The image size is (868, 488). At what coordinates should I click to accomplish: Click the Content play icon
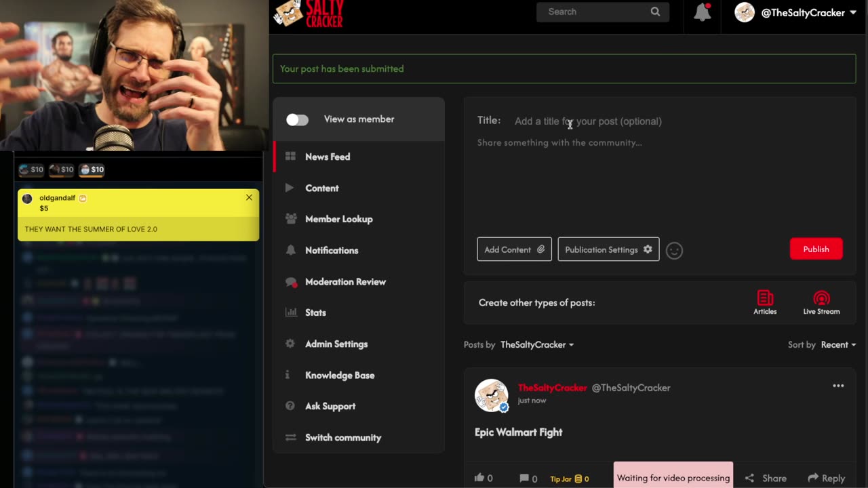[290, 188]
